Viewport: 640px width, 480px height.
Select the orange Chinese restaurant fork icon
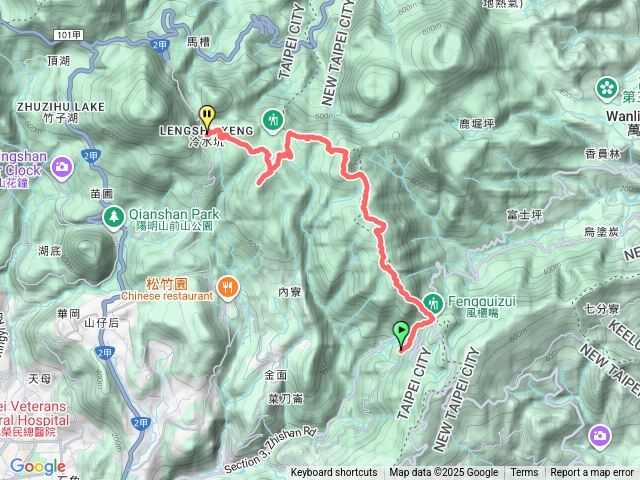(x=228, y=289)
